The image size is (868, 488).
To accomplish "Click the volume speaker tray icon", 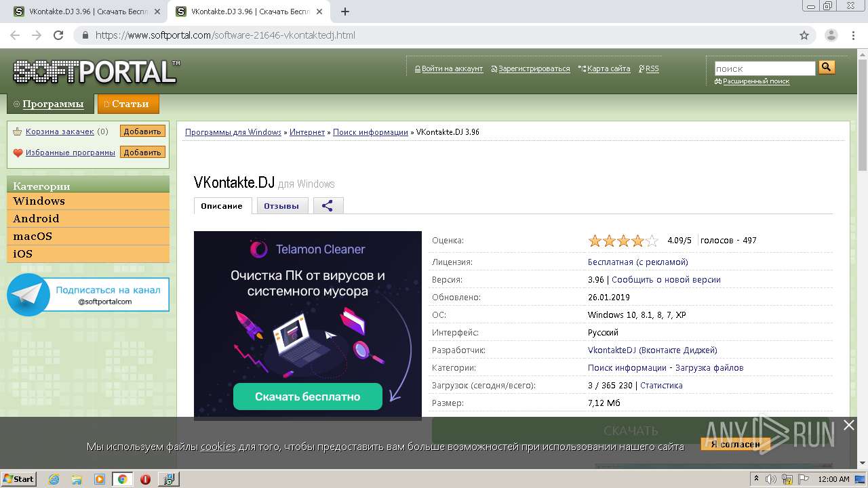I will [771, 479].
